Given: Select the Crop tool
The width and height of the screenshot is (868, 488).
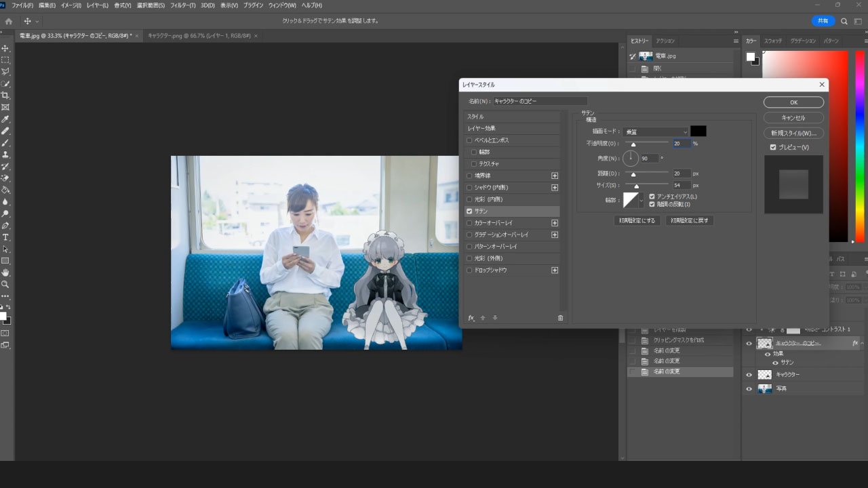Looking at the screenshot, I should 5,96.
